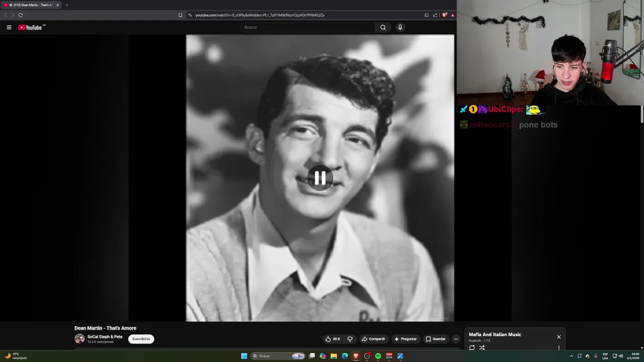This screenshot has height=362, width=644.
Task: Open the Windows Start menu
Action: click(244, 356)
